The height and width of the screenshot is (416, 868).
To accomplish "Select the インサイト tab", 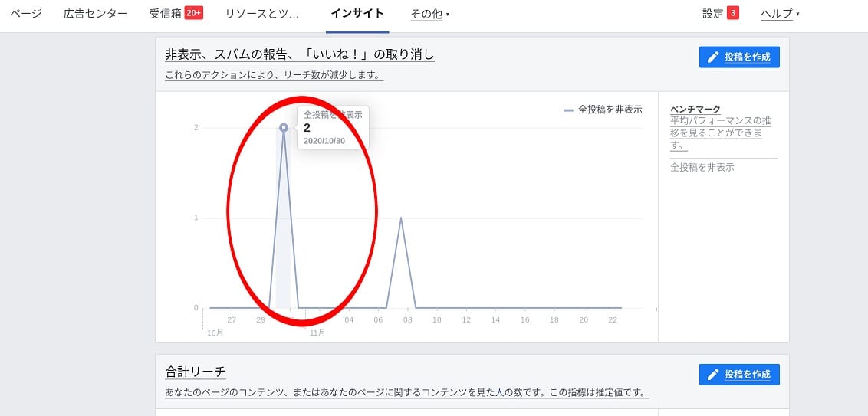I will 357,14.
